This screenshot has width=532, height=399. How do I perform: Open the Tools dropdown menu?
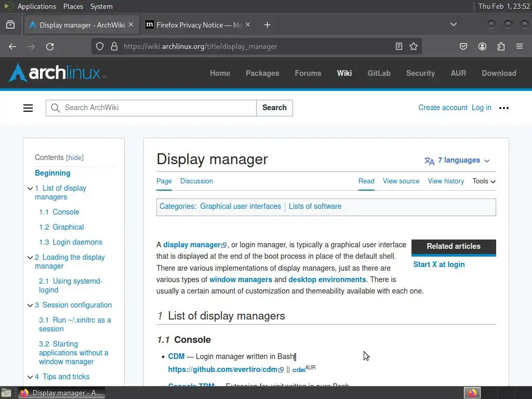click(x=484, y=181)
